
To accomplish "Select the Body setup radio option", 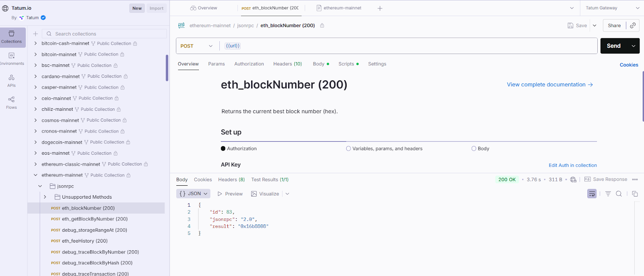I will (x=474, y=149).
